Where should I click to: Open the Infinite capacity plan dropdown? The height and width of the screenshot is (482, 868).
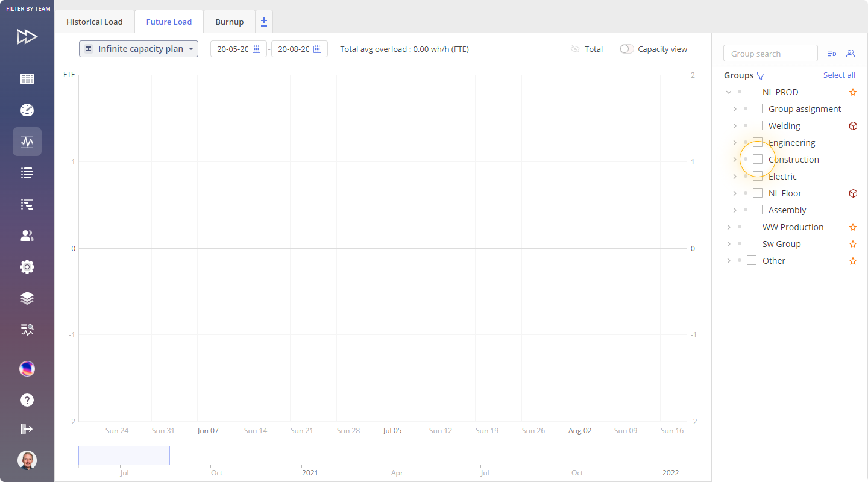click(x=139, y=49)
